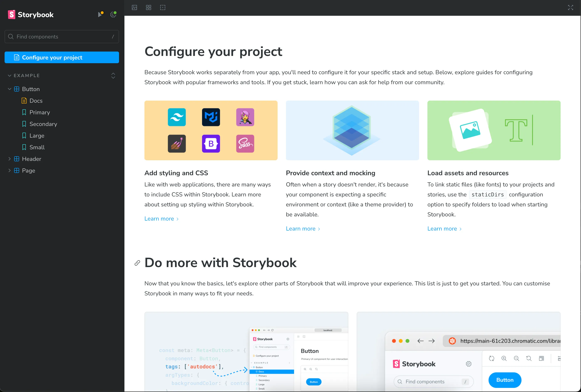
Task: Open the Storybook settings gear menu
Action: tap(113, 15)
